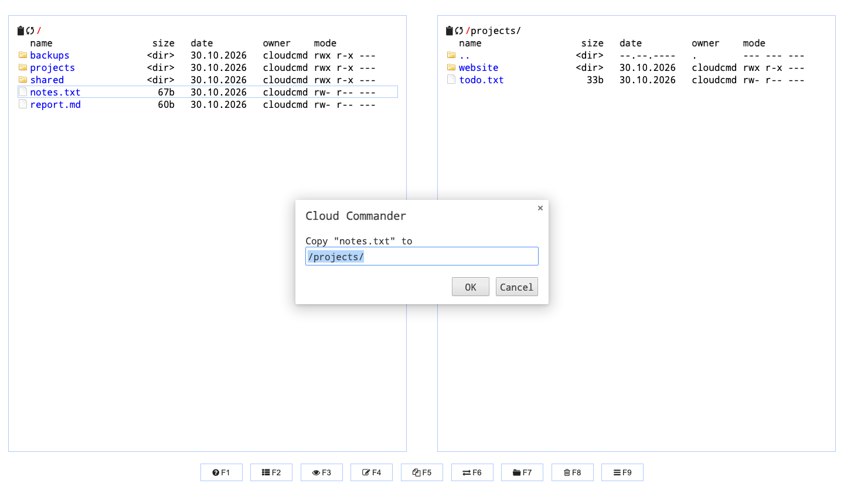844x504 pixels.
Task: Click the shared folder icon
Action: [23, 80]
